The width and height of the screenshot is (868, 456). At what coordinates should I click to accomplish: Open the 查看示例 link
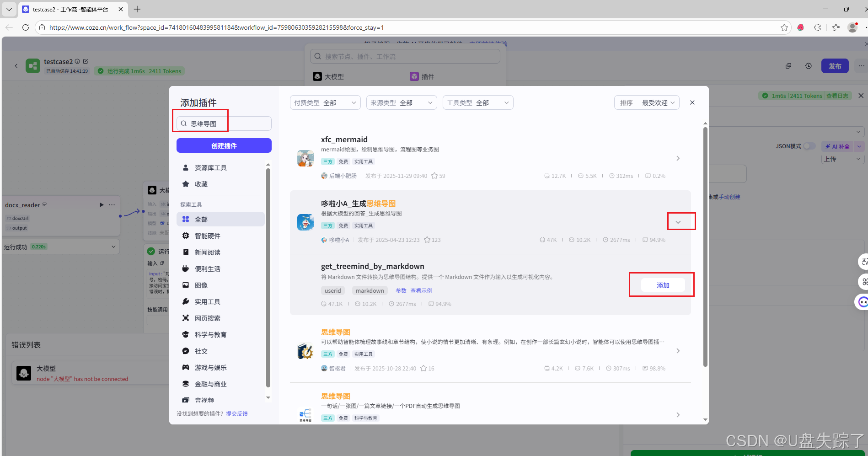pyautogui.click(x=421, y=291)
